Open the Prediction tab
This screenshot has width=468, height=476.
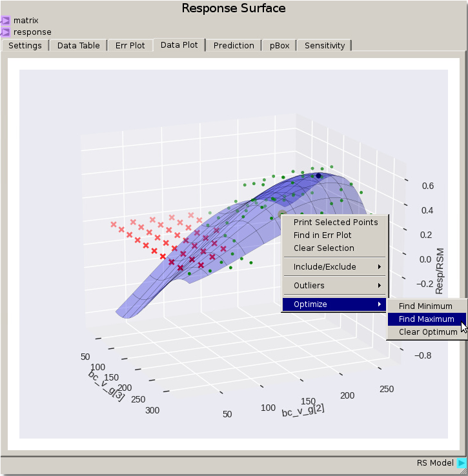click(234, 46)
